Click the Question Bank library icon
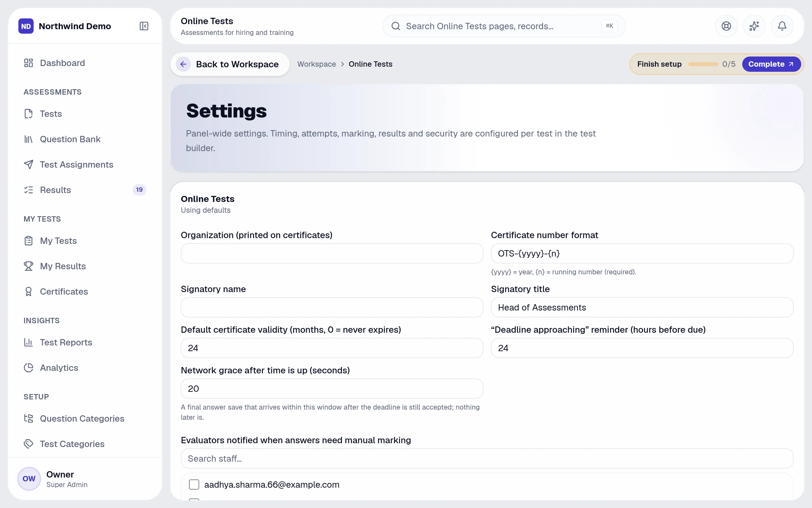Screen dimensions: 812x508 [x=29, y=139]
